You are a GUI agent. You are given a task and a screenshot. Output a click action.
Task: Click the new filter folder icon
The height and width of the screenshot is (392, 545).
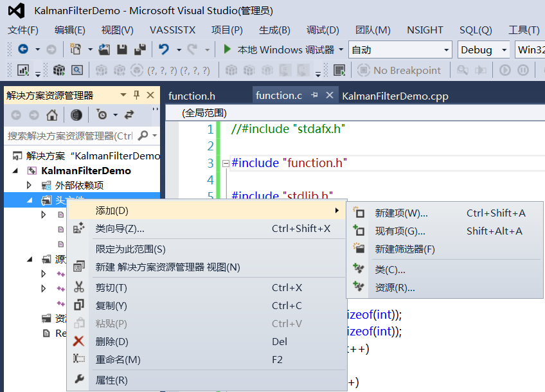point(359,248)
